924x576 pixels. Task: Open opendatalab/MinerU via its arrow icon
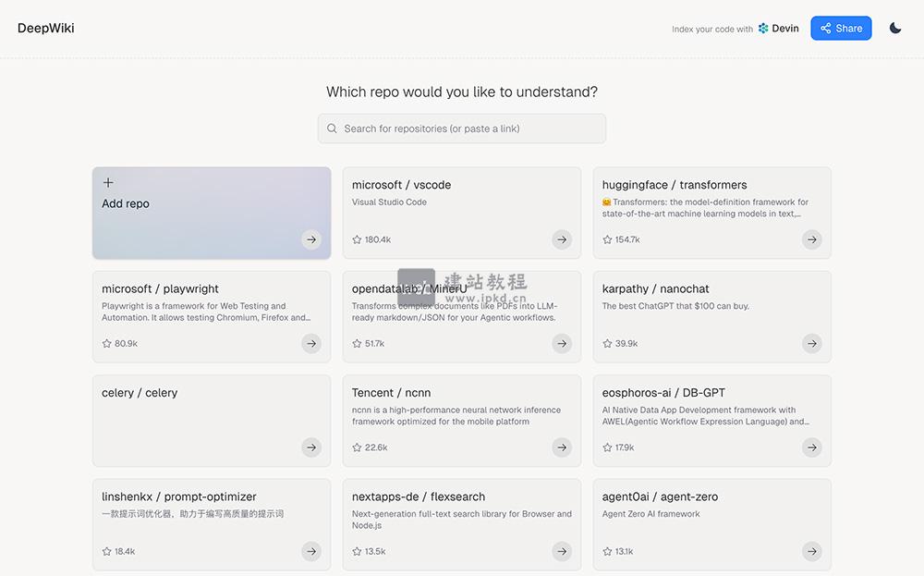(562, 343)
